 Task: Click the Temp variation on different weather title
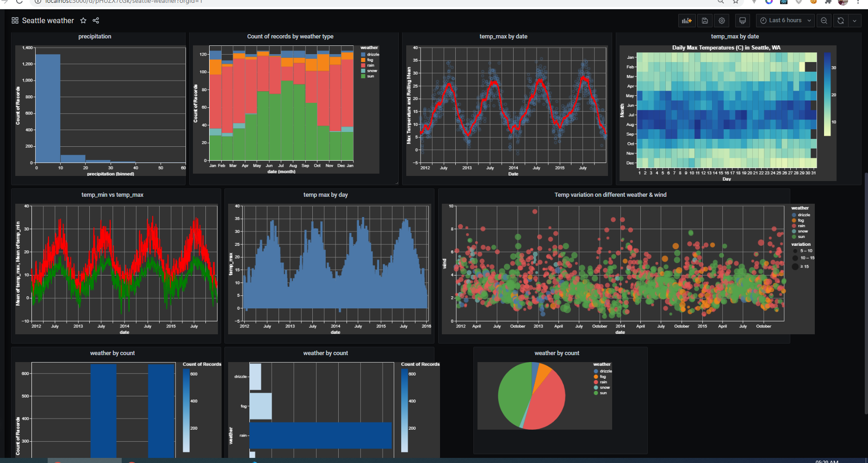tap(611, 195)
